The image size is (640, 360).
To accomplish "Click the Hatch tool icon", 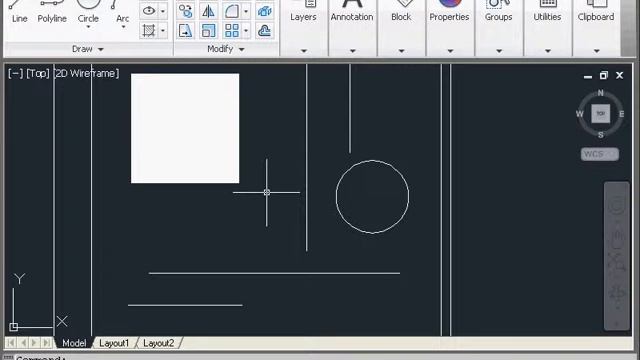I will click(x=149, y=31).
